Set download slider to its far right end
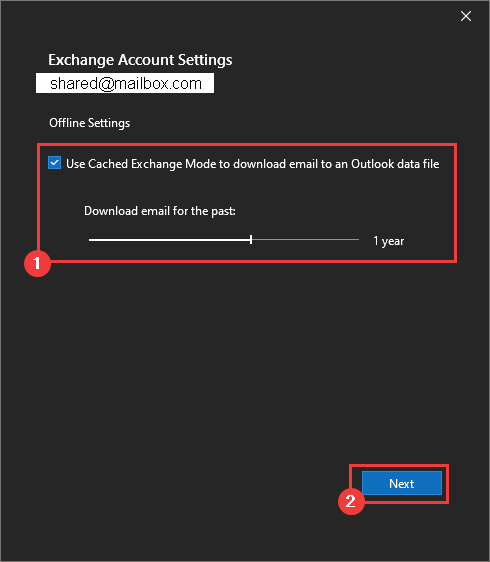The width and height of the screenshot is (490, 562). point(358,239)
